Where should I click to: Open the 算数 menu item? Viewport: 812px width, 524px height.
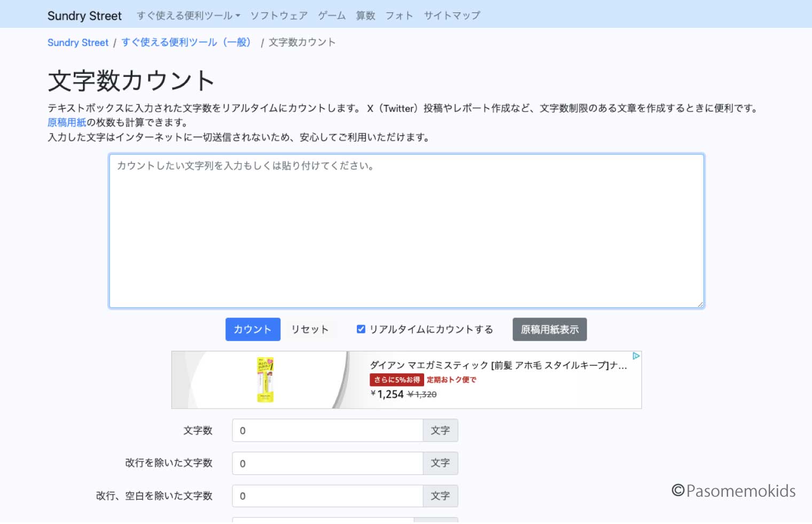(365, 16)
